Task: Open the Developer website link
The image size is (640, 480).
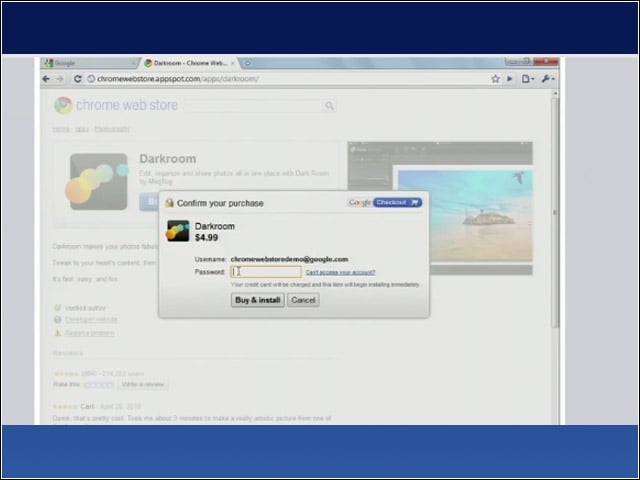Action: (91, 320)
